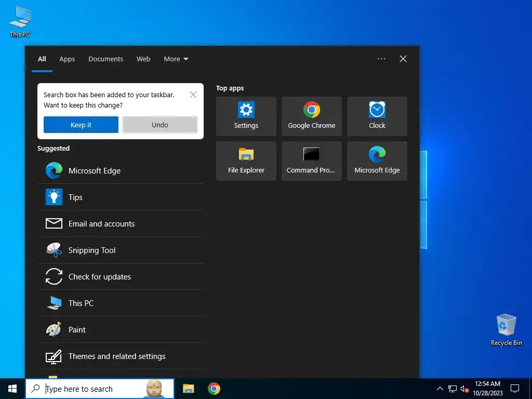532x399 pixels.
Task: Open the search options ellipsis menu
Action: pyautogui.click(x=381, y=59)
